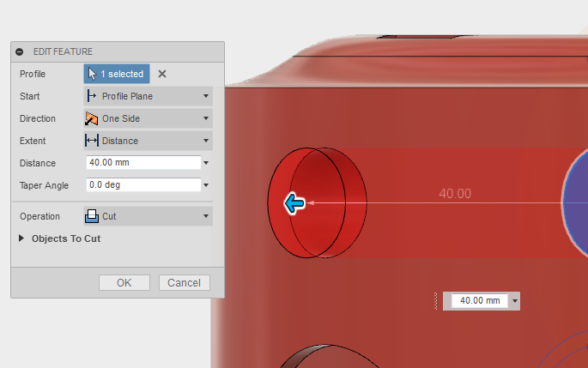Expand the Objects To Cut section
Viewport: 588px width, 368px height.
tap(21, 238)
